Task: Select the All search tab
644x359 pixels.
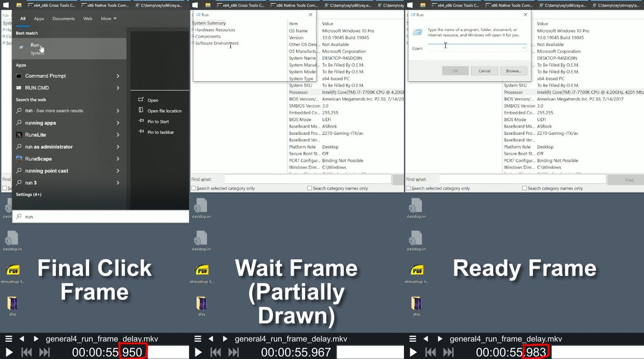Action: tap(23, 18)
